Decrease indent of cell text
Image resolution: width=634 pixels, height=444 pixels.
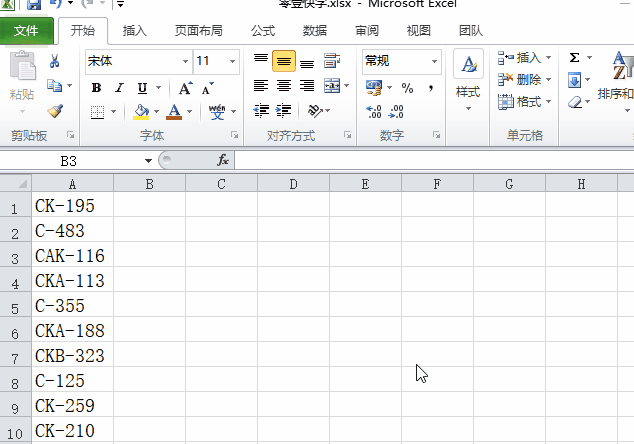(261, 110)
